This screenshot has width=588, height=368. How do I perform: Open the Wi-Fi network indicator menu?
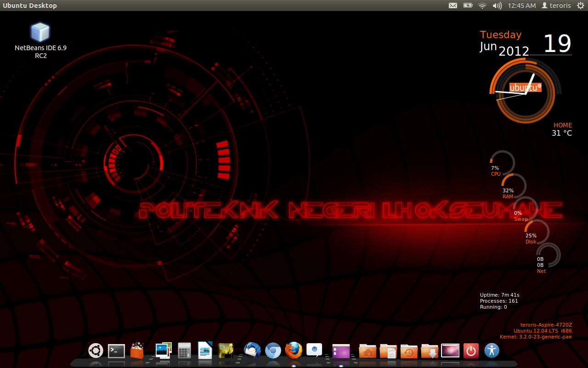point(482,5)
